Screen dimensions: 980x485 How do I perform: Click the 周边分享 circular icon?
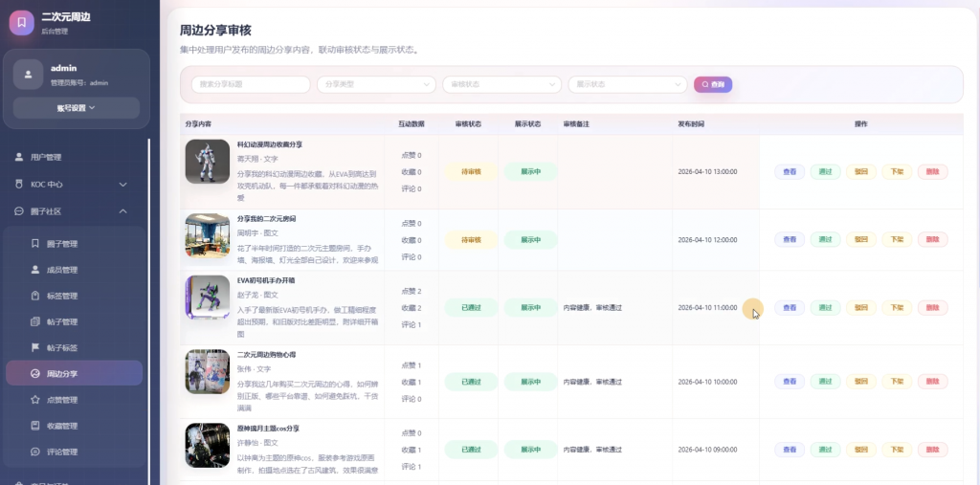[x=35, y=374]
